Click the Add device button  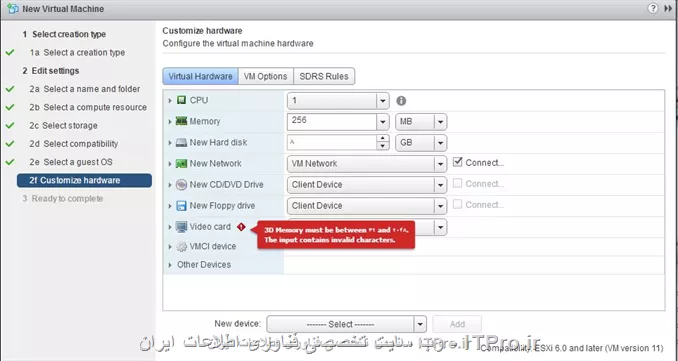[457, 324]
